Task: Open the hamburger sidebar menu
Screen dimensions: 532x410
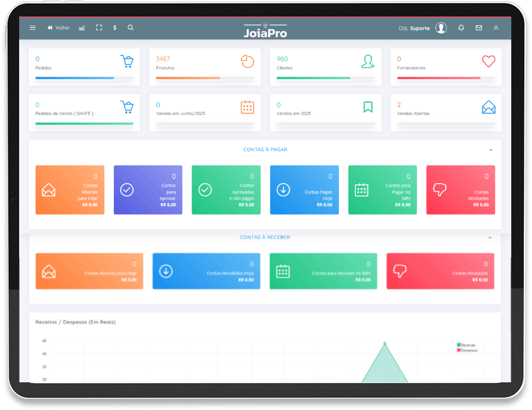Action: tap(32, 28)
